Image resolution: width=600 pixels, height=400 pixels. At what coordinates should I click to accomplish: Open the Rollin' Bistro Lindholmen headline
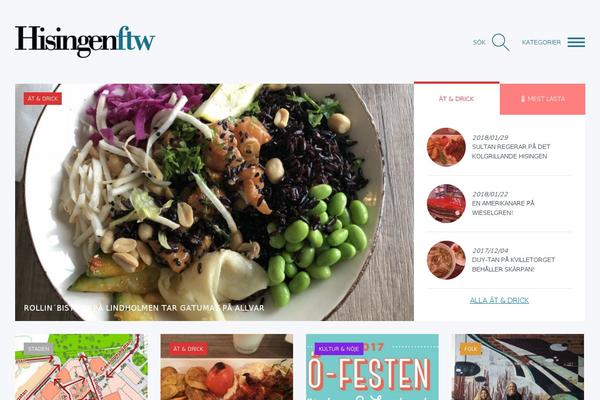click(x=144, y=308)
